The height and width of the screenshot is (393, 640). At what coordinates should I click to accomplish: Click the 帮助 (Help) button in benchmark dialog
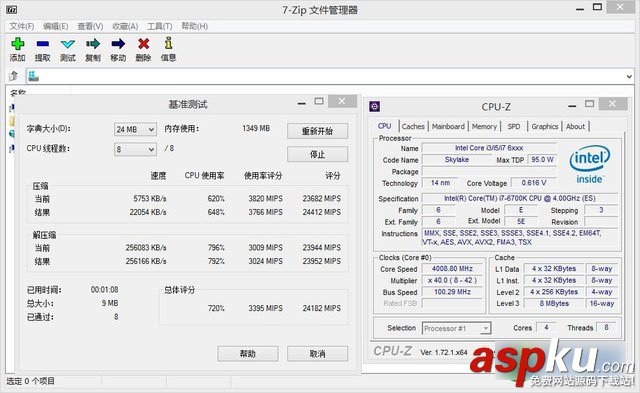[248, 353]
